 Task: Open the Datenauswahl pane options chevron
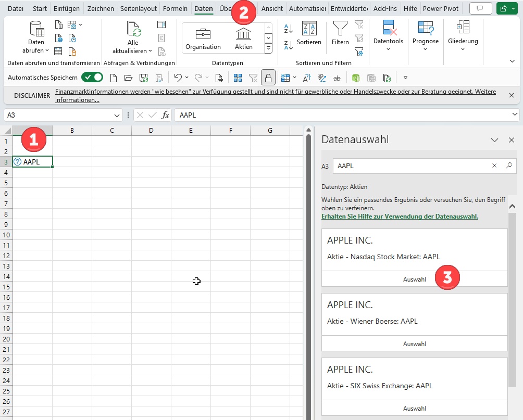495,140
